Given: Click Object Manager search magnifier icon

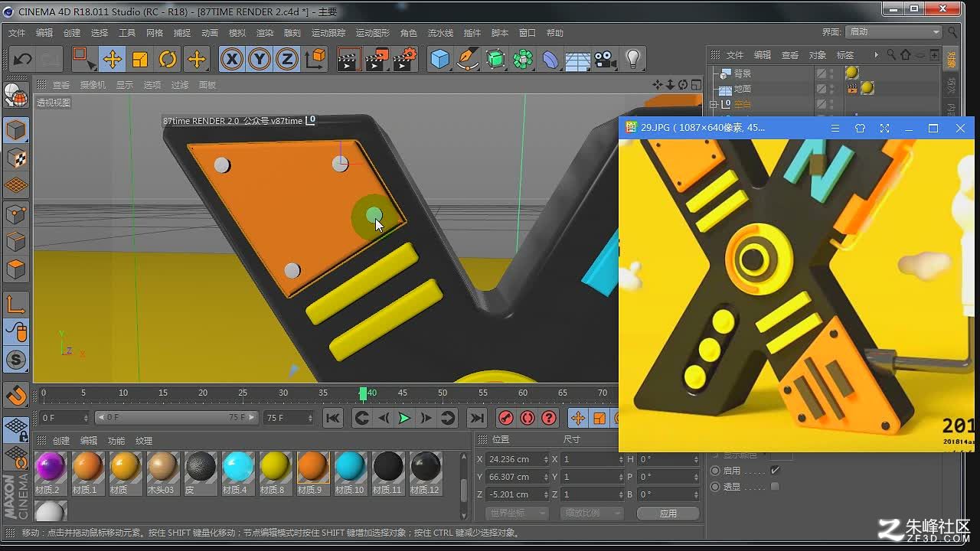Looking at the screenshot, I should pyautogui.click(x=891, y=54).
